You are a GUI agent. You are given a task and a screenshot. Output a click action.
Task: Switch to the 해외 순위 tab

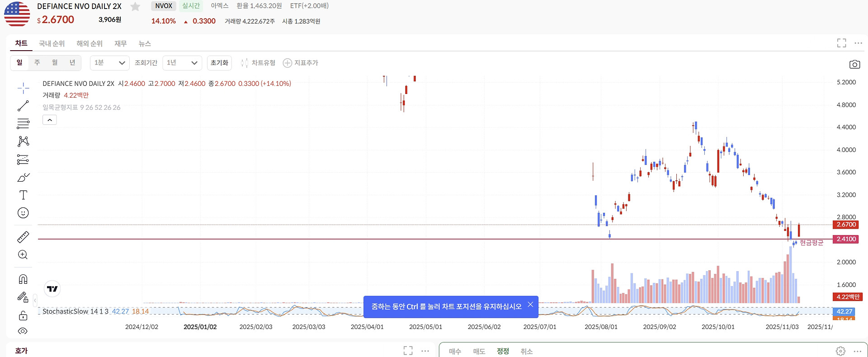tap(90, 43)
